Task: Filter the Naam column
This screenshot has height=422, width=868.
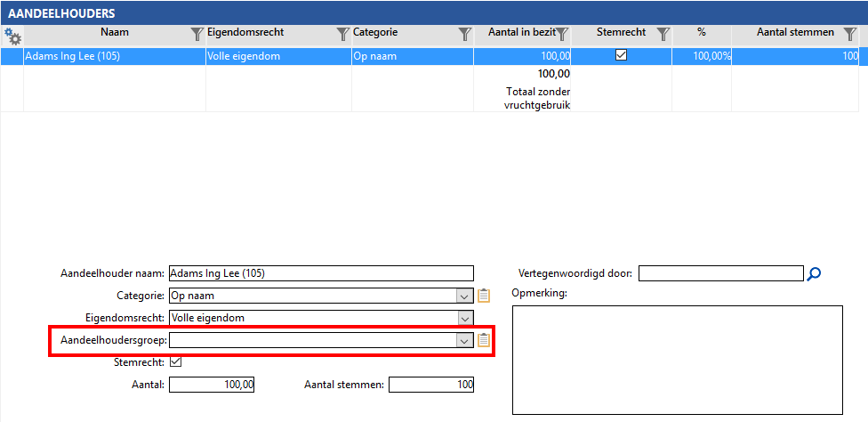Action: [x=197, y=35]
